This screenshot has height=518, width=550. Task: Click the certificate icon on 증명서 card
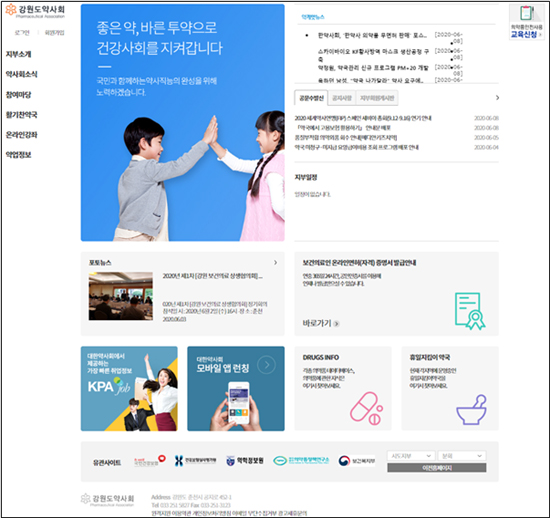pyautogui.click(x=470, y=311)
